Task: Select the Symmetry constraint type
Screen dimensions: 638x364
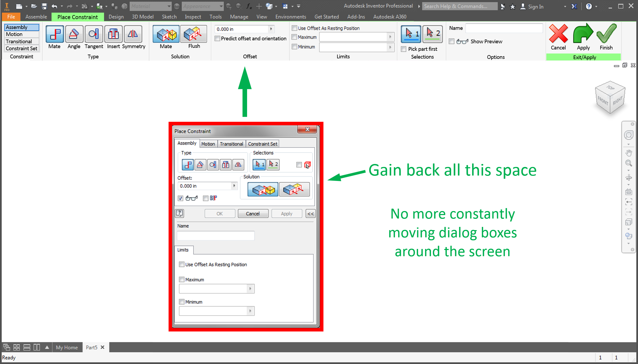Action: tap(133, 34)
